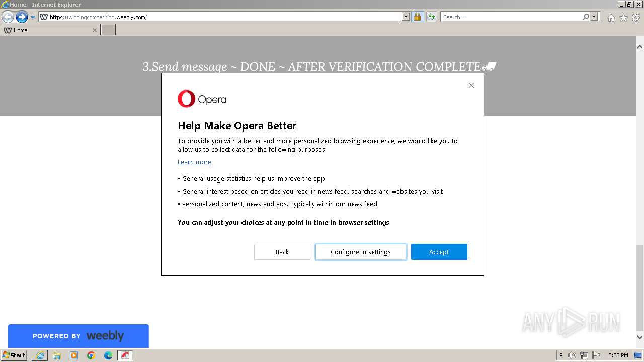Switch to the Home browser tab

[49, 30]
